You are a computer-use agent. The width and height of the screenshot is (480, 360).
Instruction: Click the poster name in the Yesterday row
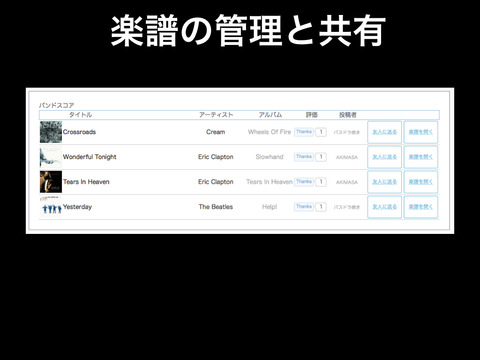(x=347, y=207)
